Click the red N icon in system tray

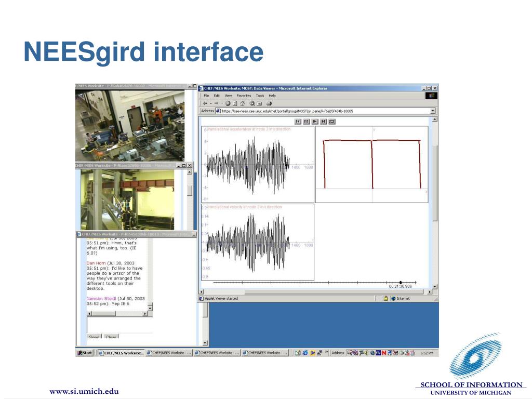pyautogui.click(x=384, y=353)
